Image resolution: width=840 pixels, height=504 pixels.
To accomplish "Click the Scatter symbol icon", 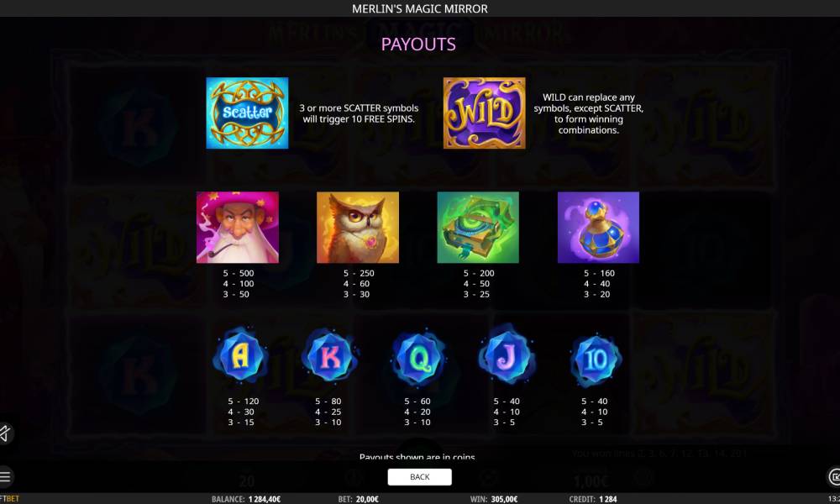I will (247, 113).
